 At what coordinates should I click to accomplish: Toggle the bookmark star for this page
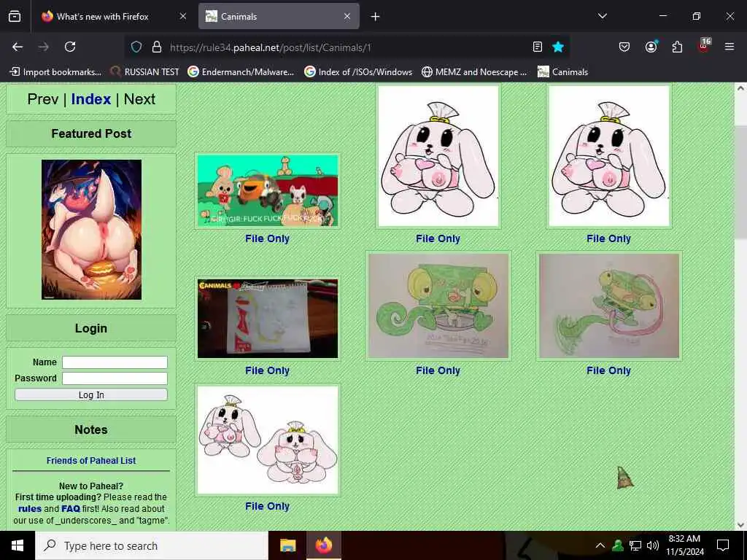pyautogui.click(x=558, y=47)
